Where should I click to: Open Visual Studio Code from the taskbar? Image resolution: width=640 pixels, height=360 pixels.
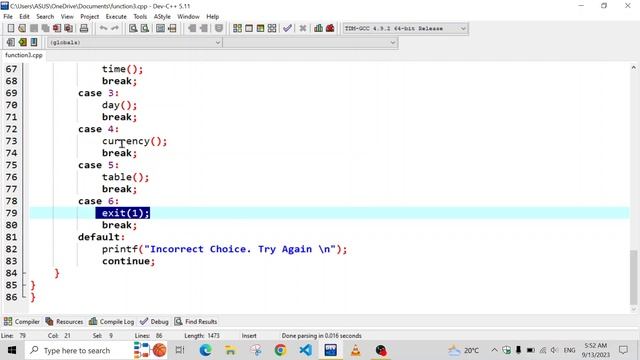[305, 350]
